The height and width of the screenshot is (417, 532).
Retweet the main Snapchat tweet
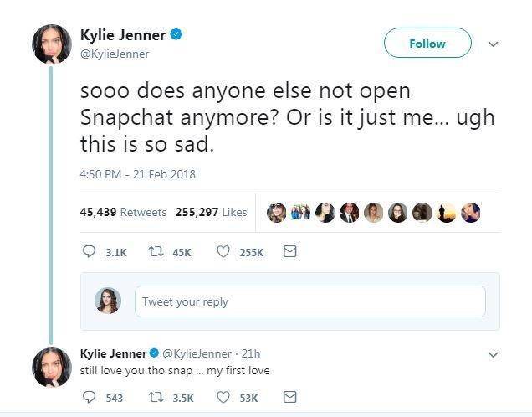pyautogui.click(x=156, y=251)
